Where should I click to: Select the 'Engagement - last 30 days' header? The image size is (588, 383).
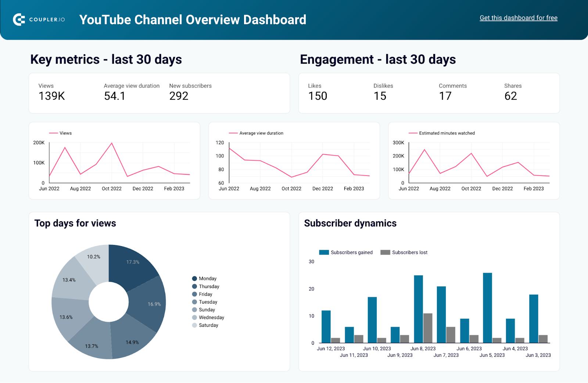coord(378,59)
